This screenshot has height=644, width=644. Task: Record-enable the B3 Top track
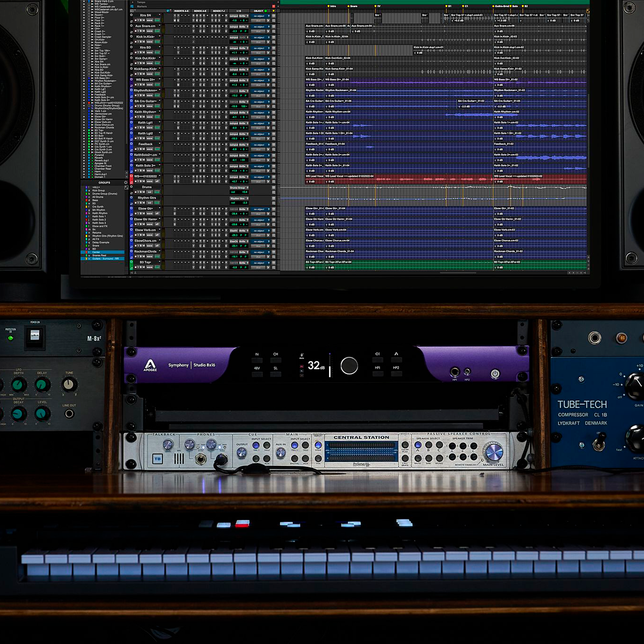(136, 267)
